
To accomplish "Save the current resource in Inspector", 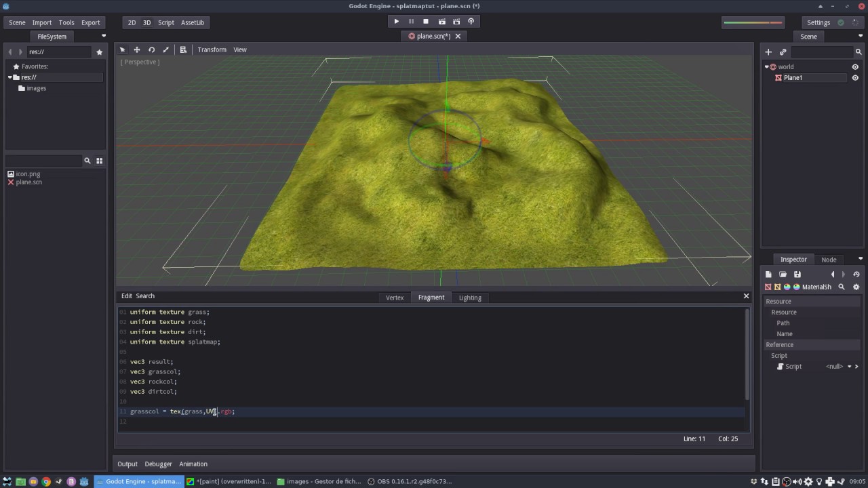I will (797, 274).
